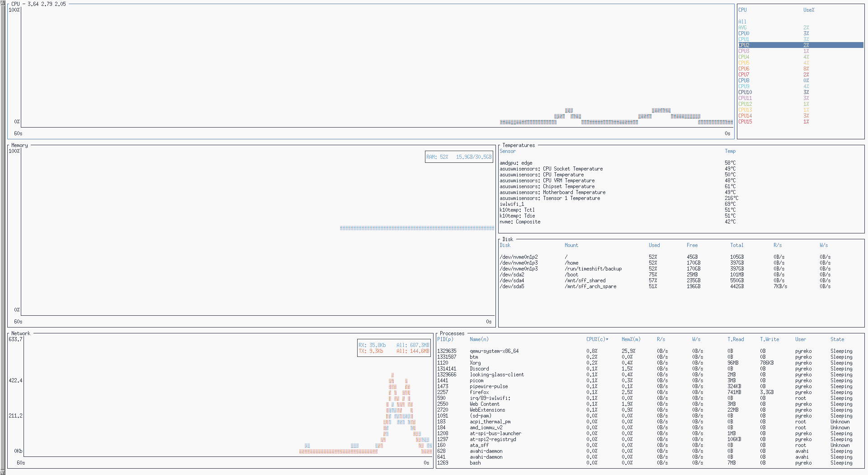Select the firefox process row
This screenshot has width=868, height=475.
click(x=479, y=392)
